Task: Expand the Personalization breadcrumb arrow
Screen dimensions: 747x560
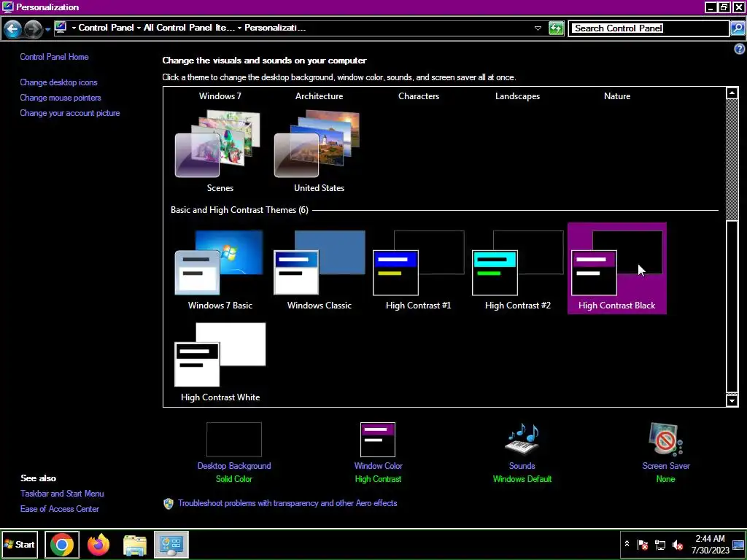Action: (x=239, y=28)
